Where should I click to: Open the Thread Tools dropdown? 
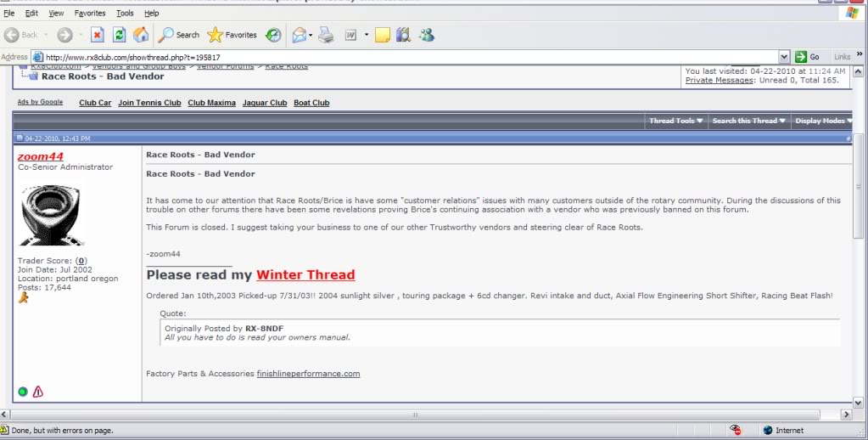click(676, 121)
